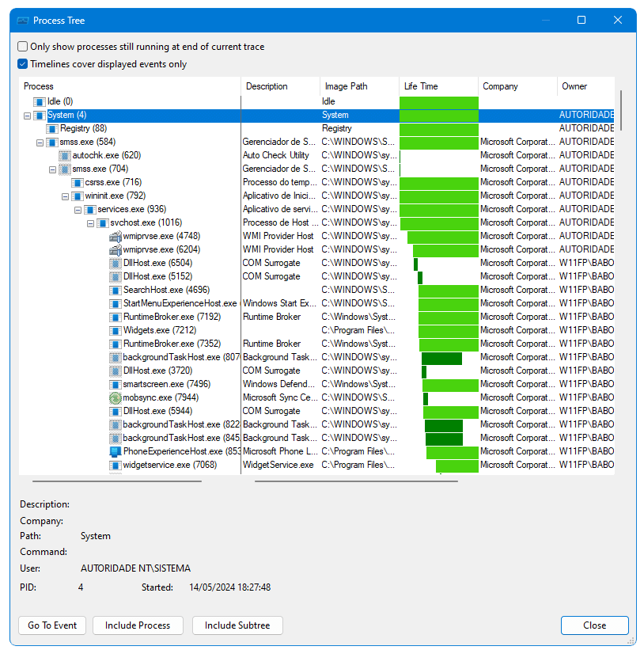Click the "Microsoft Phone L..." description cell
The height and width of the screenshot is (650, 644).
[x=280, y=451]
